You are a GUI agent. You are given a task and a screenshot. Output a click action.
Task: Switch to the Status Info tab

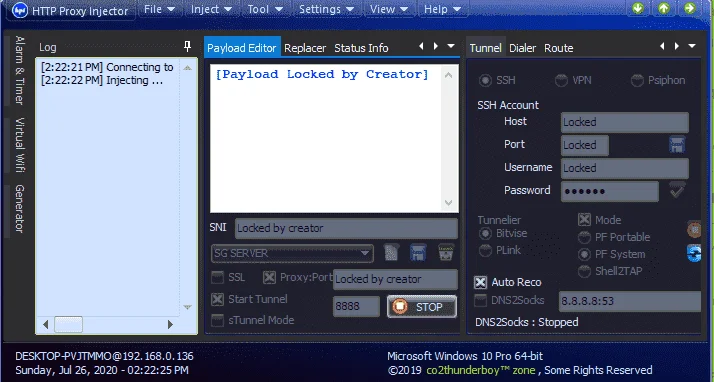361,48
